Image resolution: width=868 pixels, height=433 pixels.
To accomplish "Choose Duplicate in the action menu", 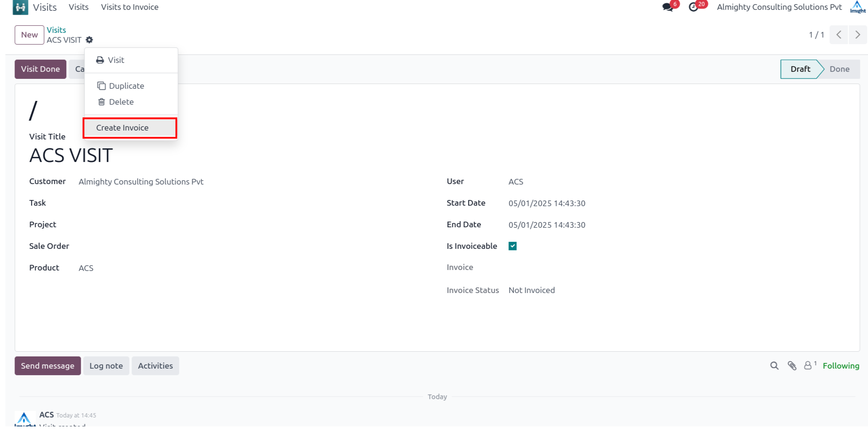I will click(x=126, y=86).
